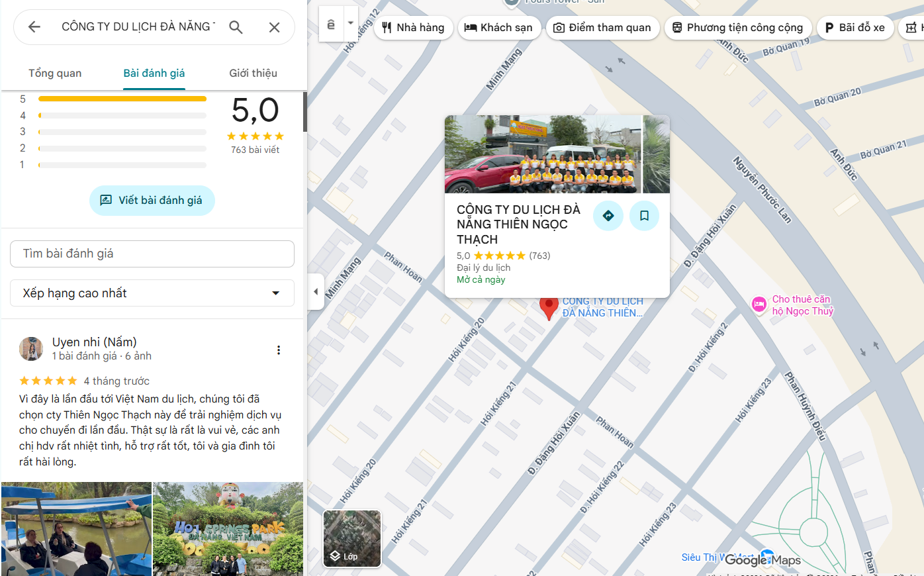Open three-dot menu on Uyen nhi review
This screenshot has height=576, width=924.
click(279, 350)
